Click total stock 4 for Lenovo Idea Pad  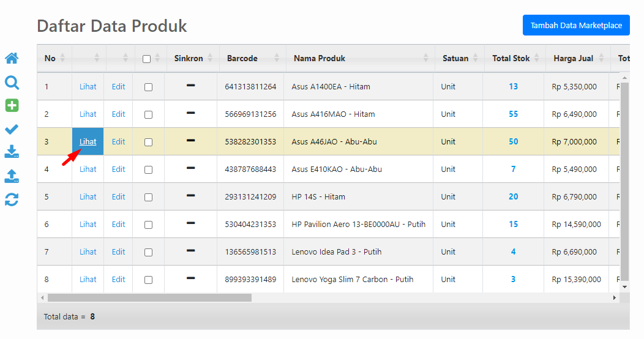[x=514, y=251]
